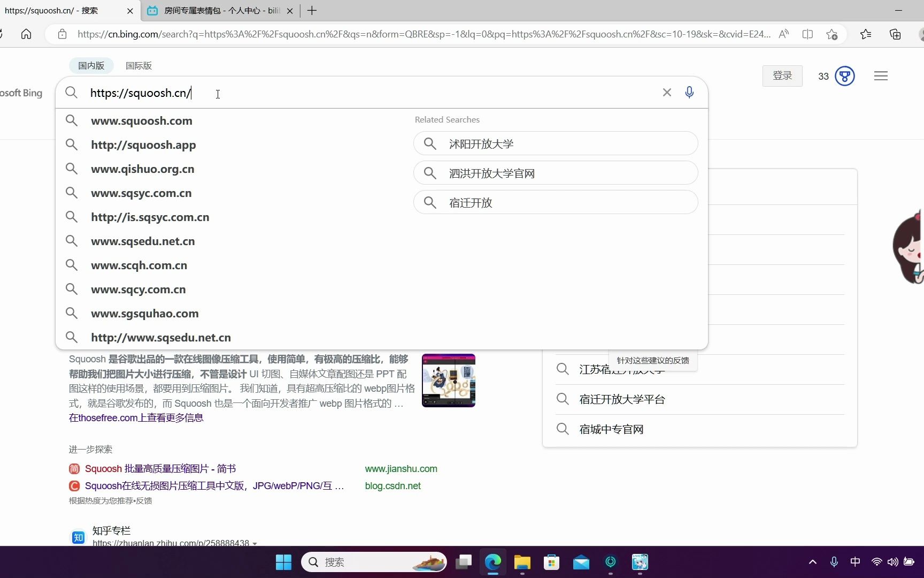
Task: Open the Collections icon
Action: point(895,34)
